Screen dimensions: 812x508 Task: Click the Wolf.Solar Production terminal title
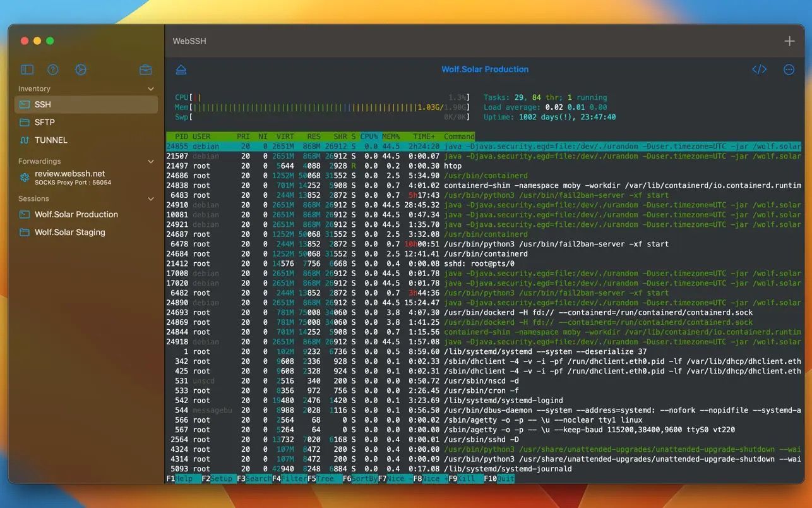[485, 70]
